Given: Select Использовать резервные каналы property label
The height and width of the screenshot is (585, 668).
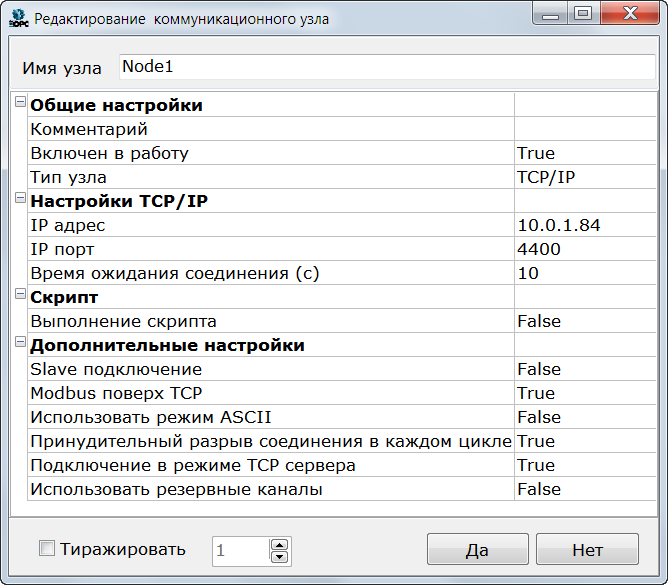Looking at the screenshot, I should click(176, 489).
